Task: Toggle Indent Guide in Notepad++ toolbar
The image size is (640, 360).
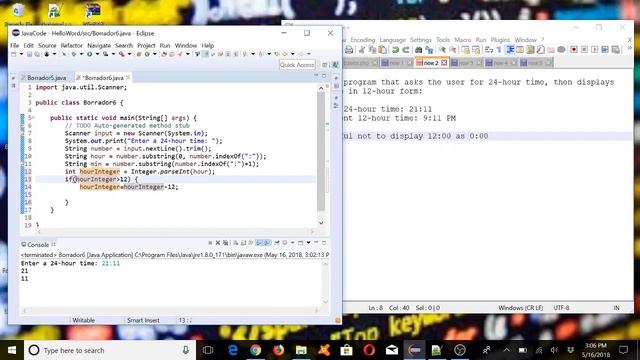Action: (510, 50)
